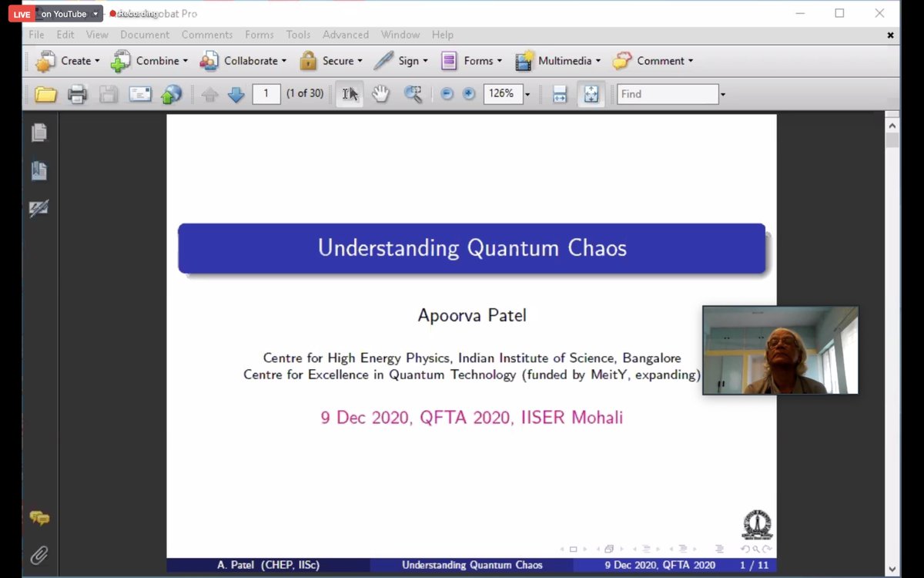
Task: Open the Tools menu
Action: [x=299, y=35]
